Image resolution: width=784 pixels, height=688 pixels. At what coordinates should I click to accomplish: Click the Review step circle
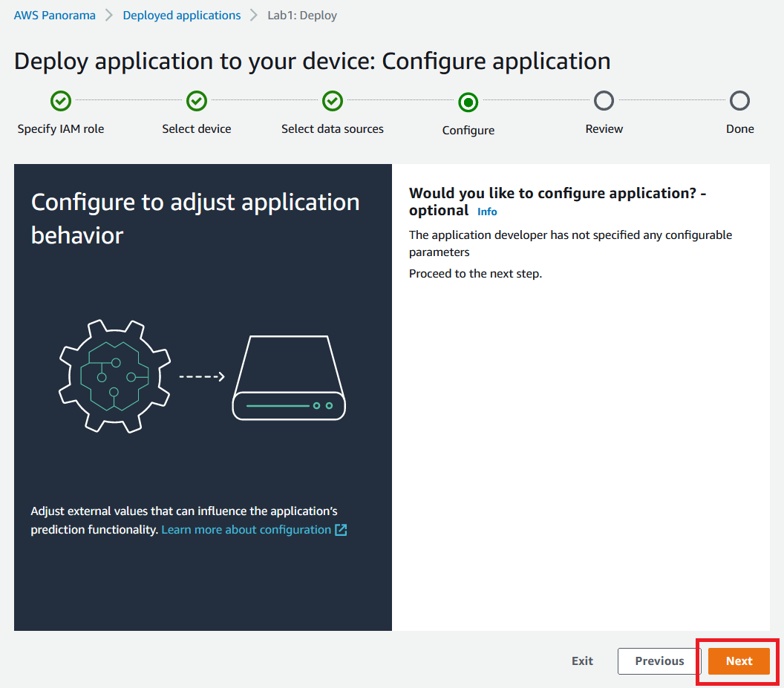pyautogui.click(x=604, y=100)
